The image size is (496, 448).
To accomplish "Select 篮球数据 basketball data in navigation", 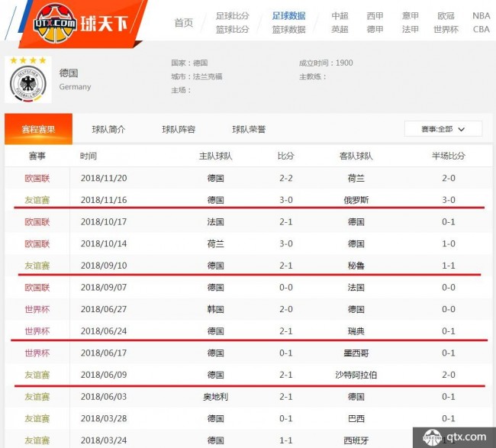I will 288,30.
